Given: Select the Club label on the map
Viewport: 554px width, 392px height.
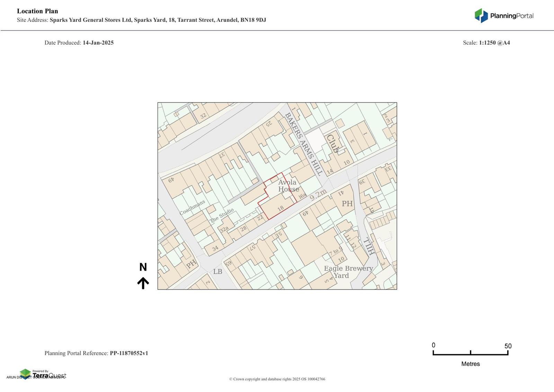Looking at the screenshot, I should pos(332,143).
